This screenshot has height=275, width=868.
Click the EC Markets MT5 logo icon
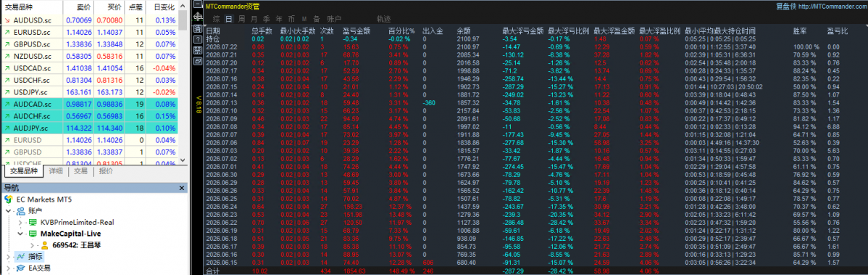point(9,199)
